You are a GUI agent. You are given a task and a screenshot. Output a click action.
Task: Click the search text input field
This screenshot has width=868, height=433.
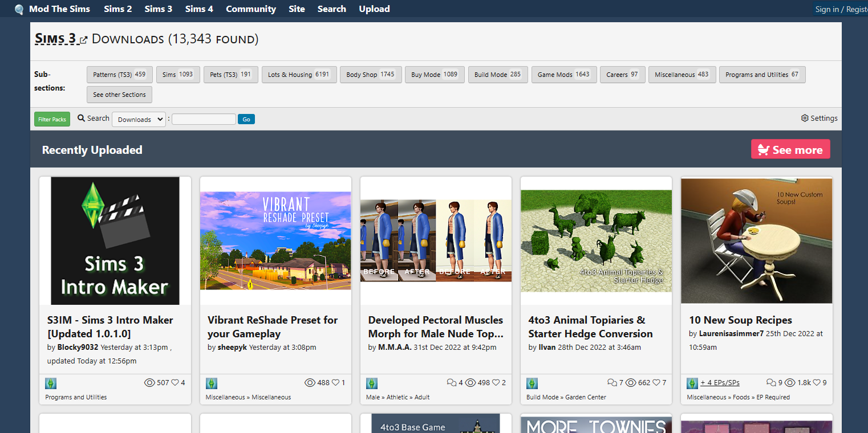(x=204, y=119)
